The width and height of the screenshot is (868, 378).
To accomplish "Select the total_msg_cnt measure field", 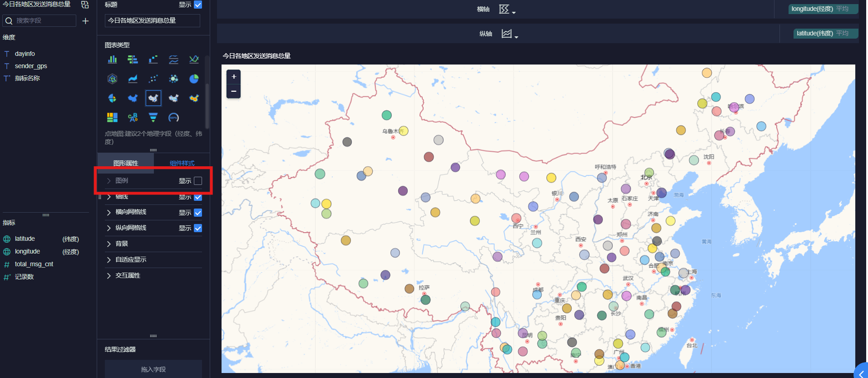I will pyautogui.click(x=34, y=264).
